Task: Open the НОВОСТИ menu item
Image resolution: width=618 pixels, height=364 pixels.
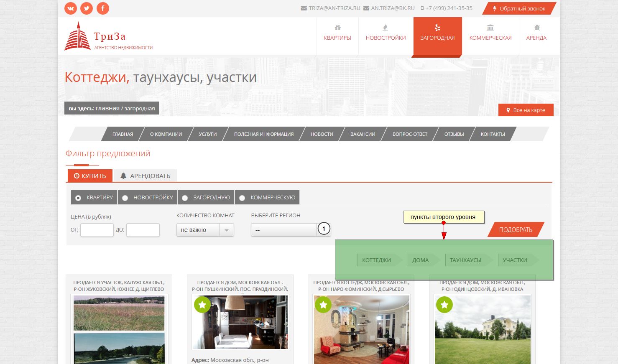Action: [x=322, y=134]
